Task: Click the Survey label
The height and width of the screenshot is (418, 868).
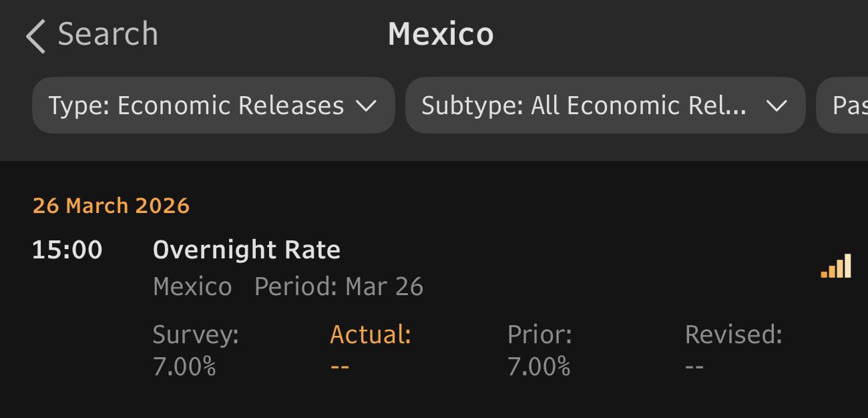Action: point(196,335)
